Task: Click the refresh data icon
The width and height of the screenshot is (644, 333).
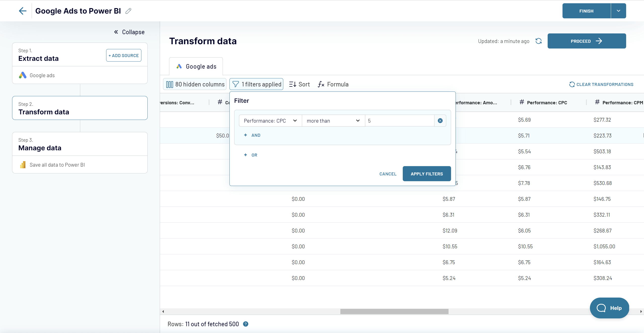Action: tap(539, 41)
